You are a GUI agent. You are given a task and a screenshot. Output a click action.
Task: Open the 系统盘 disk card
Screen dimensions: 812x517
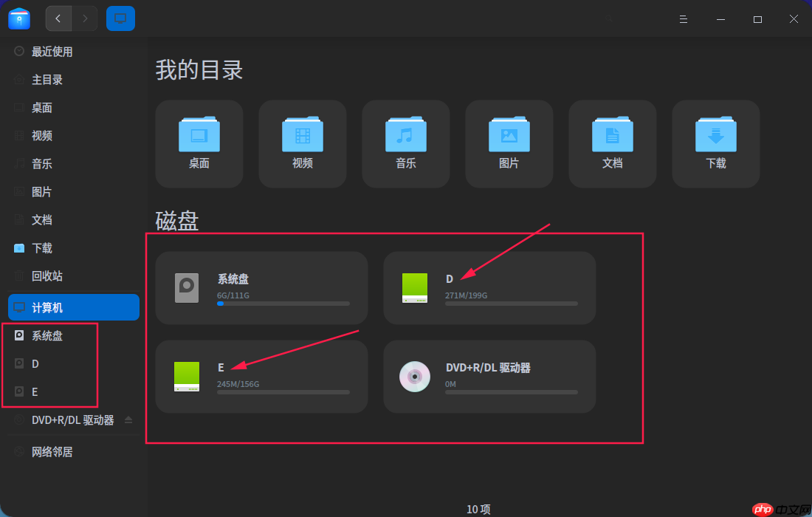tap(261, 288)
